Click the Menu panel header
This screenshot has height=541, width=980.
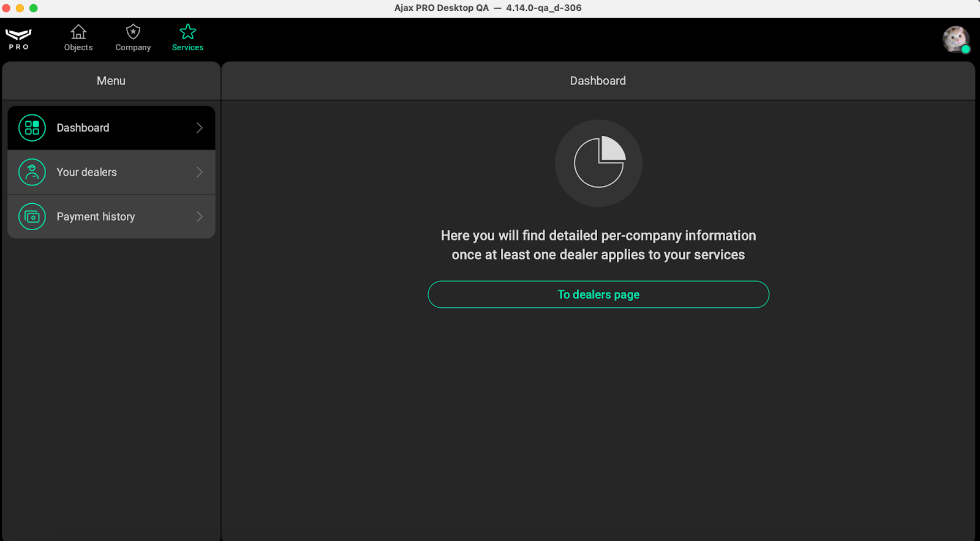(x=111, y=81)
